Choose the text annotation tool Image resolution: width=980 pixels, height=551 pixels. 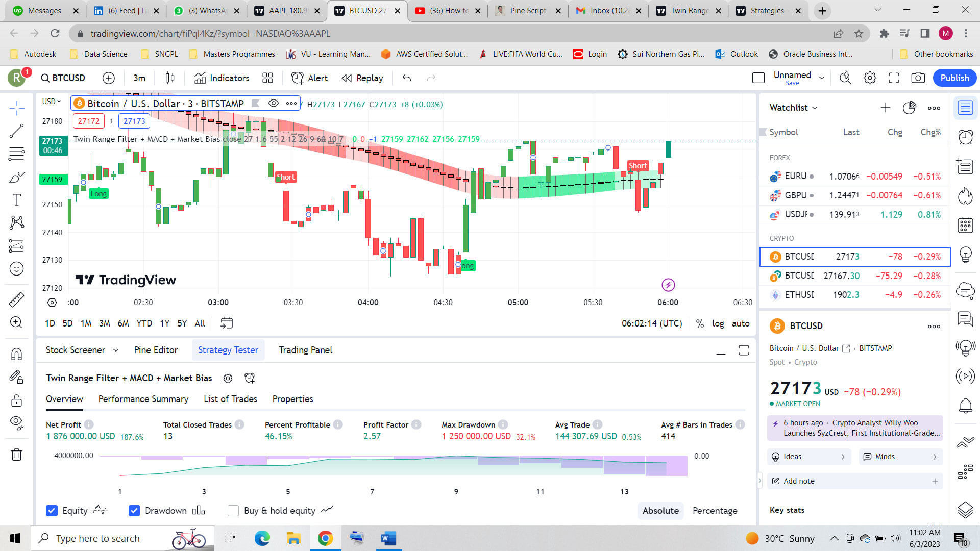(x=17, y=199)
